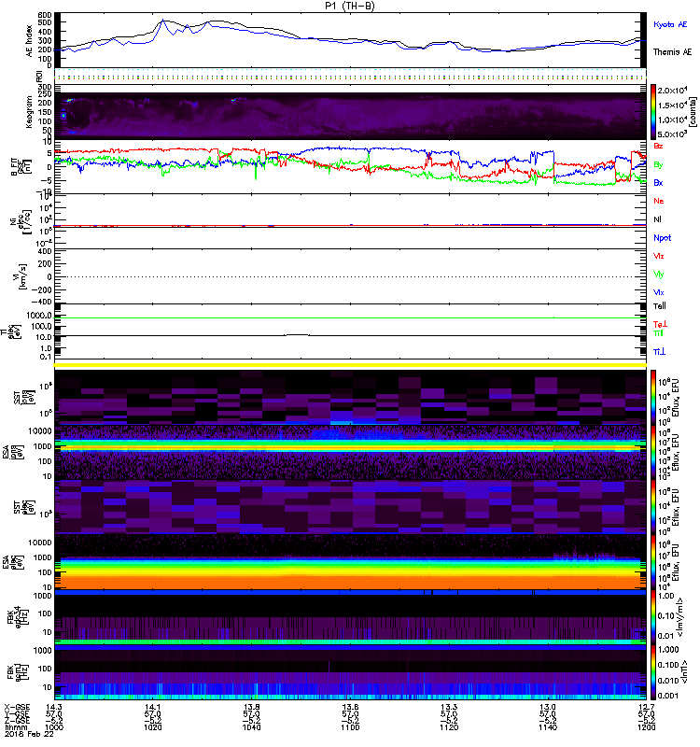Click the green line in temperature panel

click(x=352, y=318)
